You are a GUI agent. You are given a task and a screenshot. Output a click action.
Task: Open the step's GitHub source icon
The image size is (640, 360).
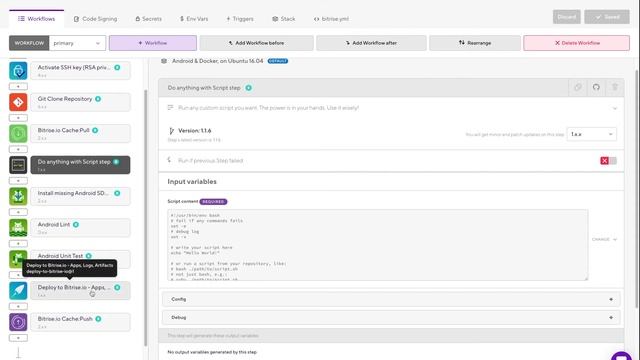596,87
